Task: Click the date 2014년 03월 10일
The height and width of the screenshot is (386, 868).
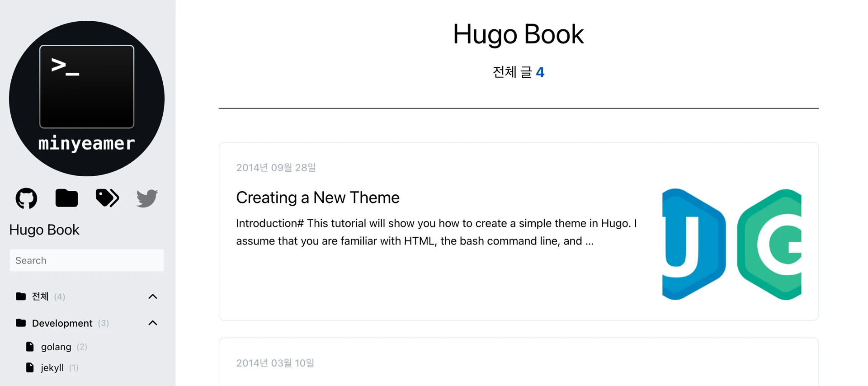Action: (275, 363)
